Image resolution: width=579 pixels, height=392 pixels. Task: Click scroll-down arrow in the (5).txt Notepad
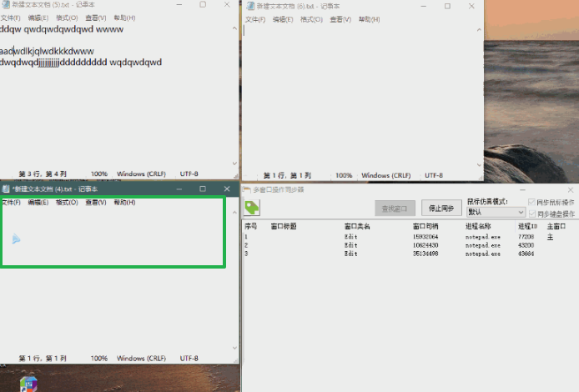[234, 163]
